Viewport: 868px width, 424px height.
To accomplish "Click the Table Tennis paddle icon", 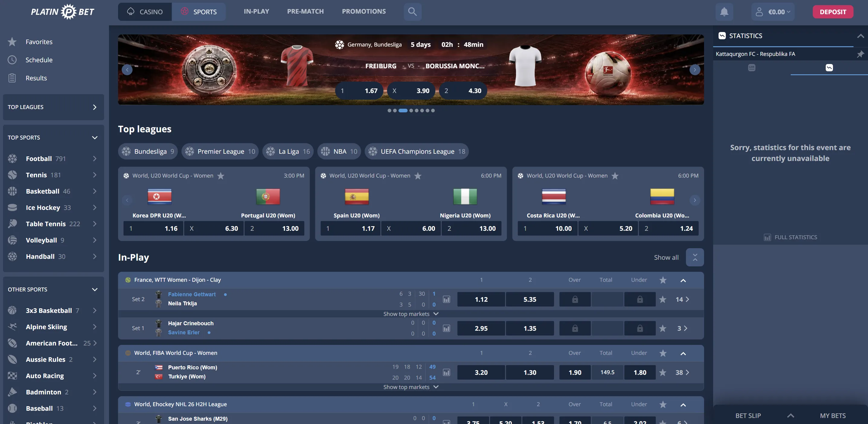I will [x=12, y=224].
